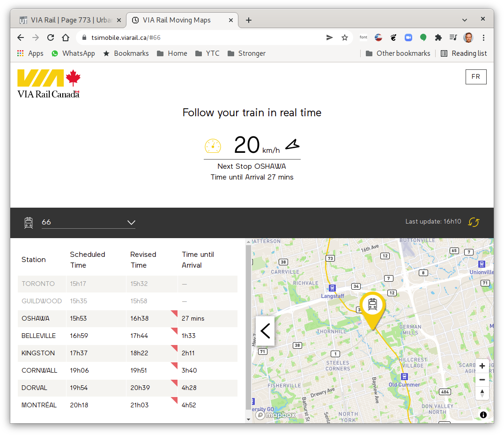Click the VIA Rail Canada logo

click(49, 83)
